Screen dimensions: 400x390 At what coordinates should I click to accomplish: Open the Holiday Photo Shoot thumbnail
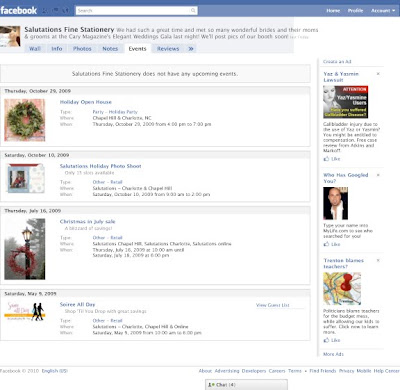(26, 179)
